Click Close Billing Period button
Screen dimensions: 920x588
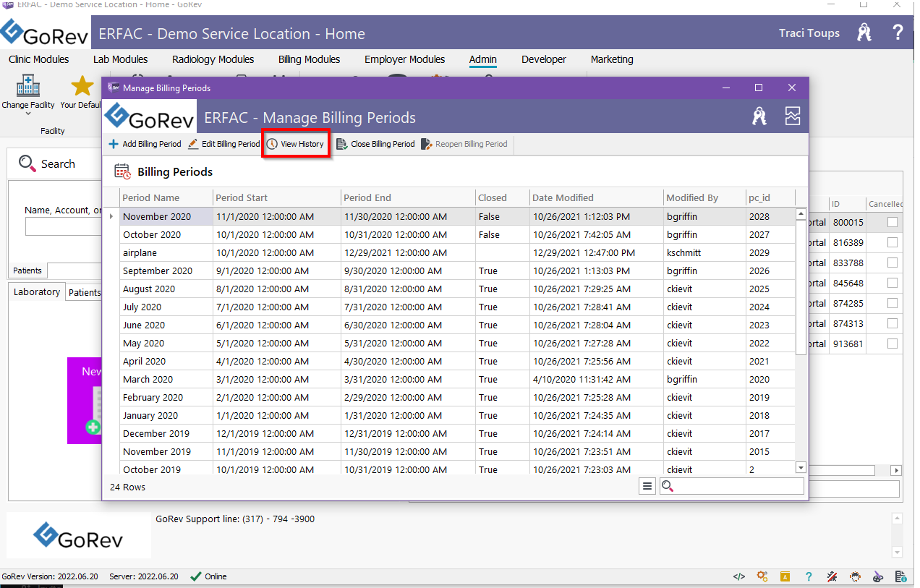(375, 144)
